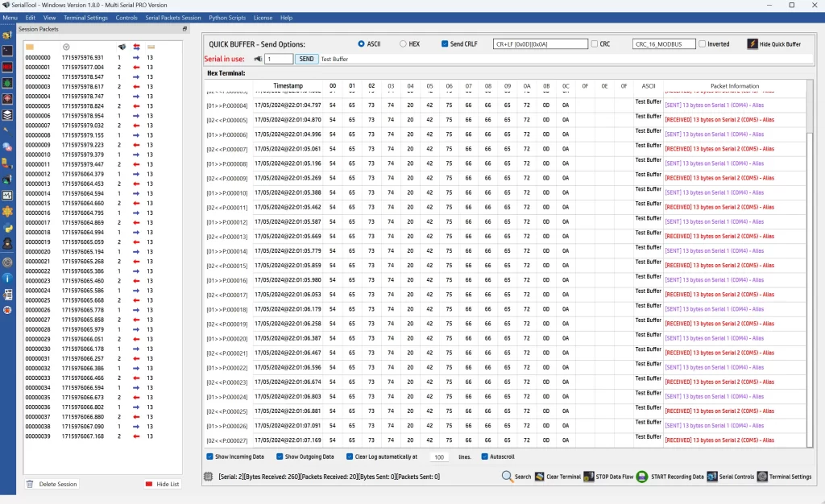The width and height of the screenshot is (825, 504).
Task: Click the Serial Controls text label
Action: (x=736, y=477)
